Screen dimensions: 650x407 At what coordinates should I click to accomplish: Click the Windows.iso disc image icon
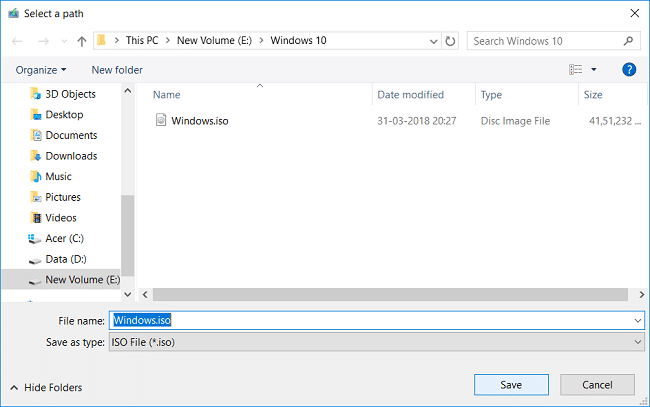(x=161, y=120)
